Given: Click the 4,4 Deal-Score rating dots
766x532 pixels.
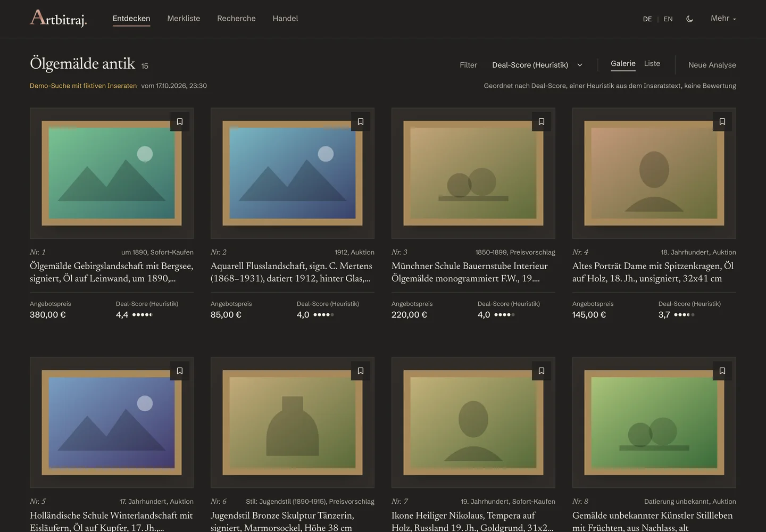Looking at the screenshot, I should tap(143, 315).
